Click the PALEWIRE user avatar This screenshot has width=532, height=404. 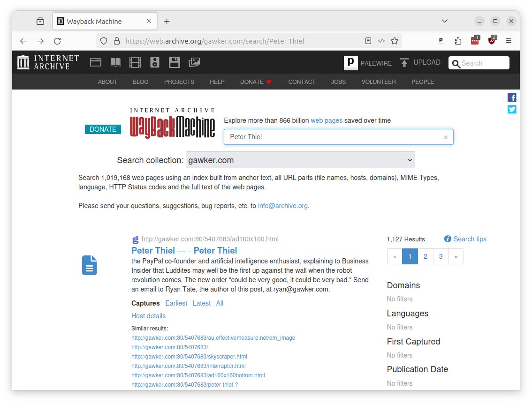click(351, 63)
